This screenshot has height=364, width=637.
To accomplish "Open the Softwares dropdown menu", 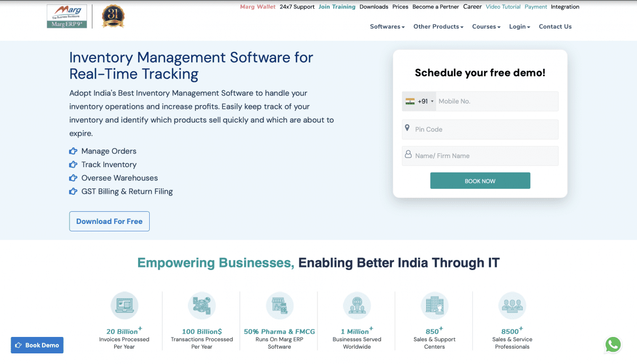I will pos(387,26).
